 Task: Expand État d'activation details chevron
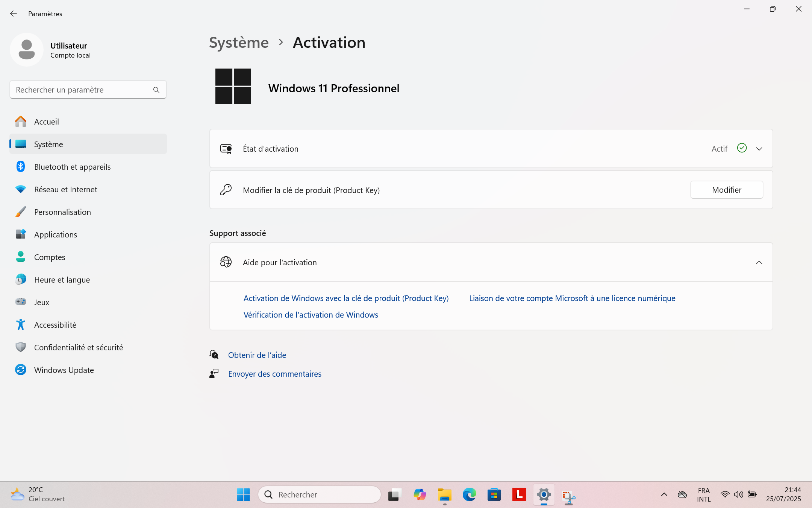click(x=759, y=149)
